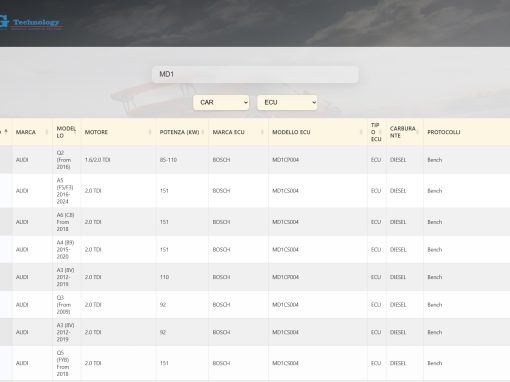Viewport: 510px width, 382px height.
Task: Select AUDI in the Q3 row
Action: [22, 305]
